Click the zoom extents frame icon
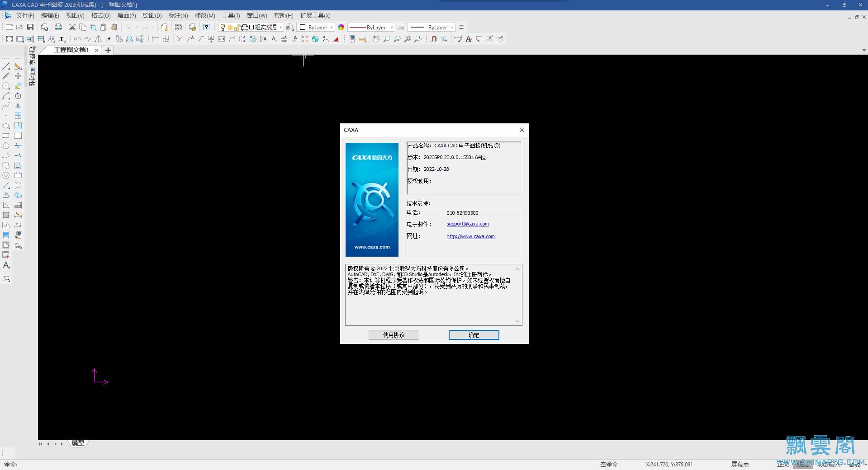The image size is (868, 470). 9,39
